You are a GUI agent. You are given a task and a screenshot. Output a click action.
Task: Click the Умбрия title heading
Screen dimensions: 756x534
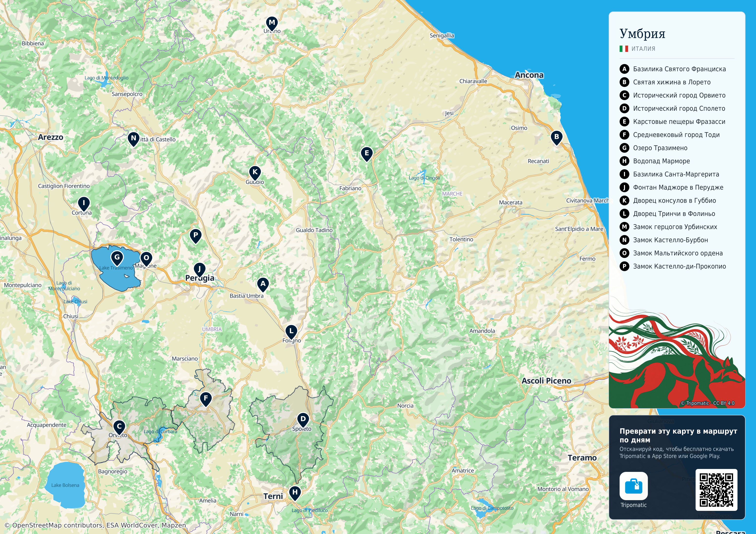[643, 34]
